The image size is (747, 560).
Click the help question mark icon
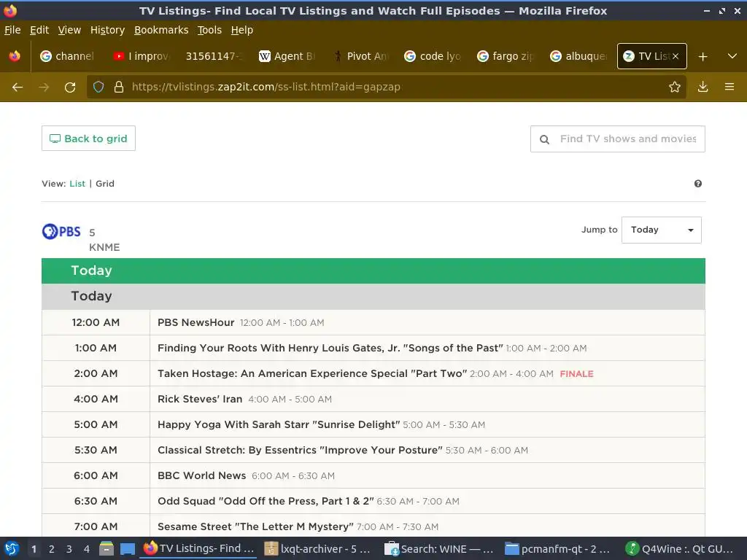698,184
